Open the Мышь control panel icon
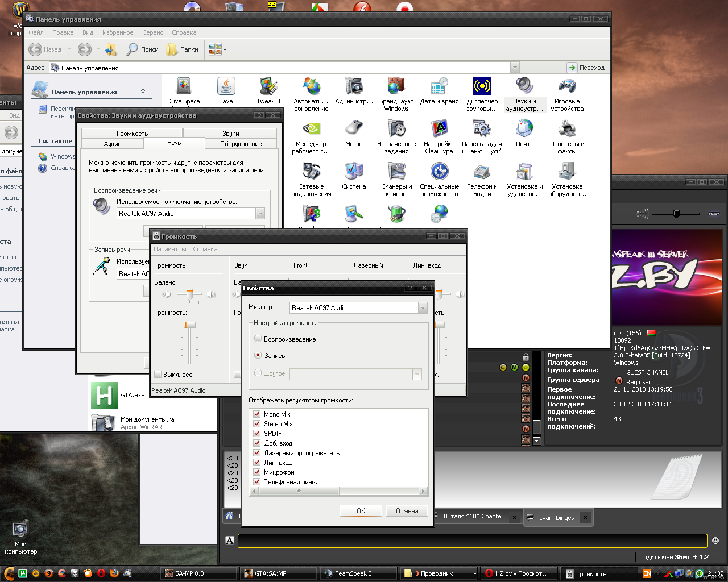 pyautogui.click(x=354, y=134)
